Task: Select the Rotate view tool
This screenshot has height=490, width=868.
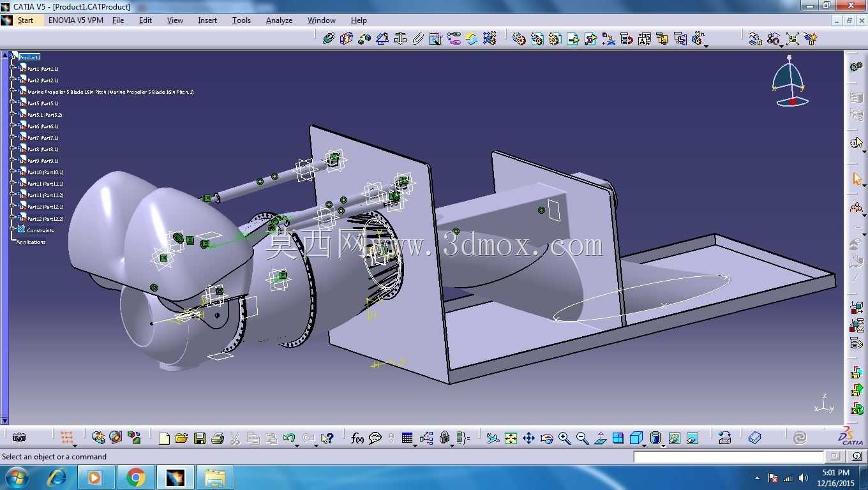Action: [546, 438]
